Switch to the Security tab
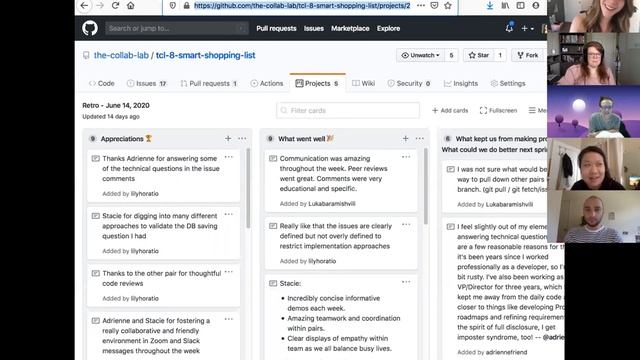 pos(409,83)
